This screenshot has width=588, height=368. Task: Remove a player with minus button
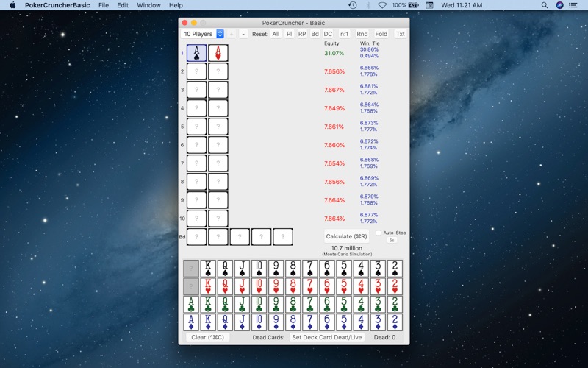tap(243, 34)
